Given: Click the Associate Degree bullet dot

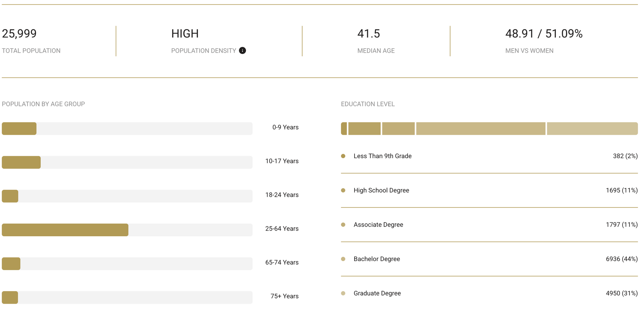Looking at the screenshot, I should (343, 225).
